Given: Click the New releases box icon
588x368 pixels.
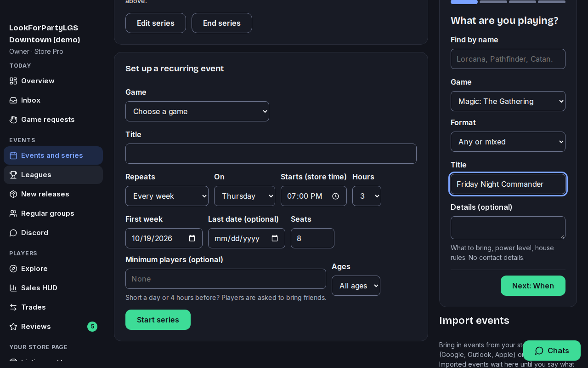Looking at the screenshot, I should [x=13, y=194].
